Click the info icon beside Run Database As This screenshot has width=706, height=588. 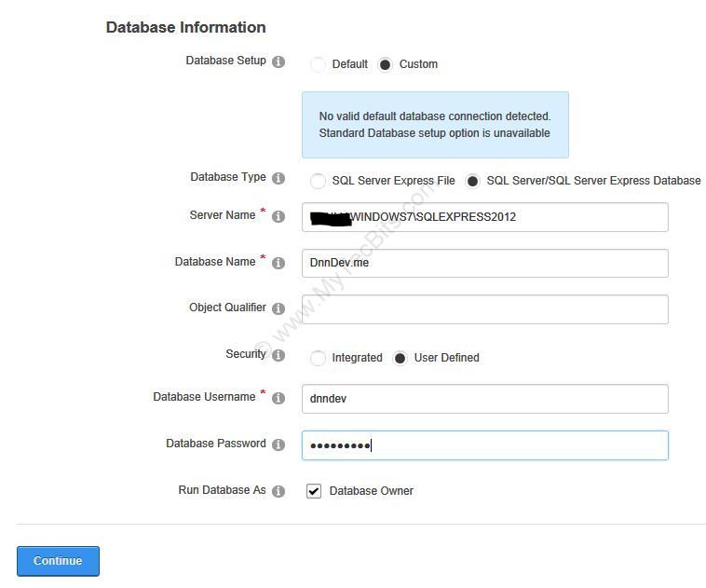pos(278,491)
